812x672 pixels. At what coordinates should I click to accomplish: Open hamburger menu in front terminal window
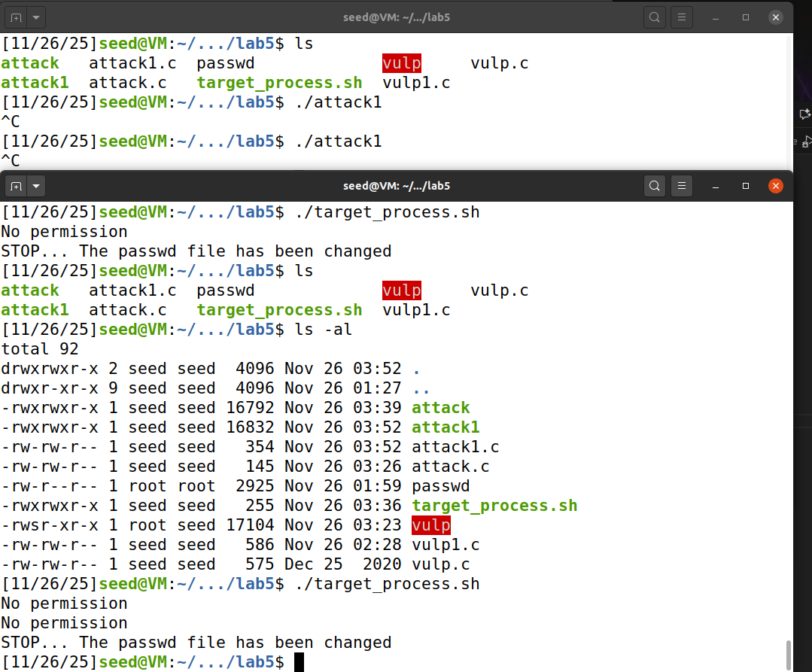pos(682,186)
